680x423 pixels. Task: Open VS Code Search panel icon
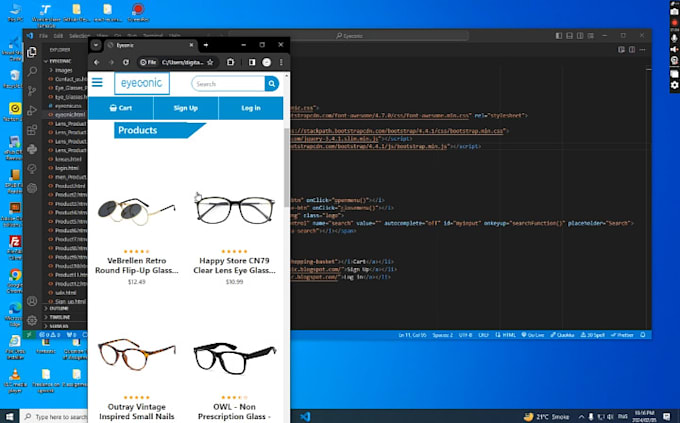pos(33,71)
